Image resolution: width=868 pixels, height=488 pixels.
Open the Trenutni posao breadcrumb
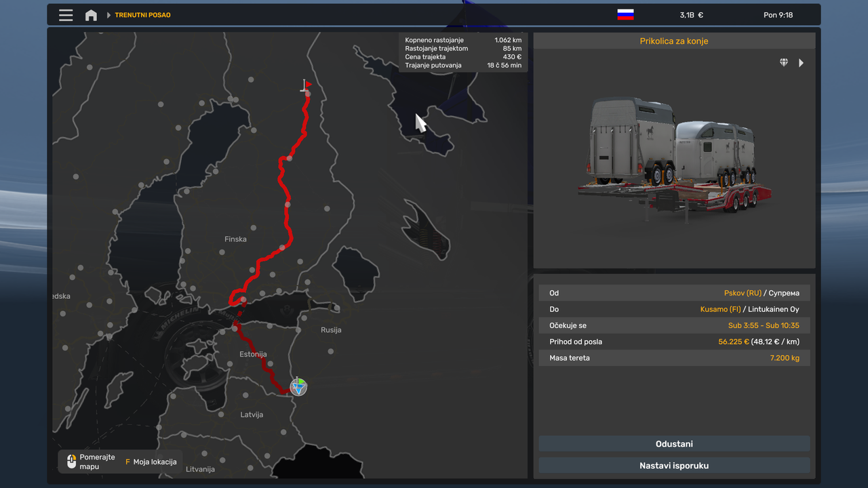tap(142, 15)
